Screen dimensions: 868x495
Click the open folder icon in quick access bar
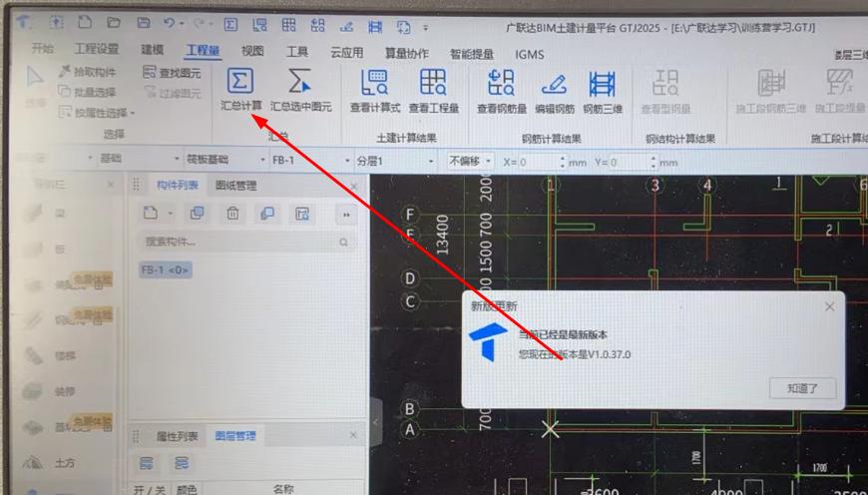[114, 23]
